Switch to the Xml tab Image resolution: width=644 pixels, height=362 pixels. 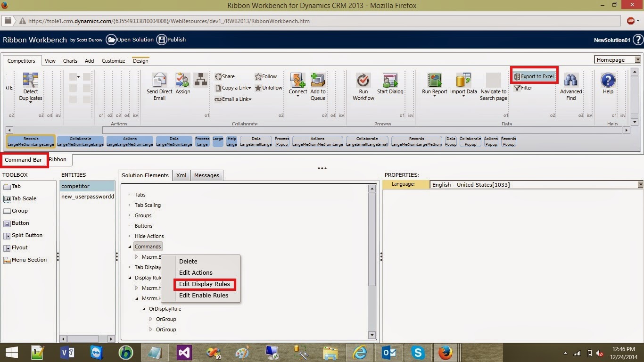[181, 175]
